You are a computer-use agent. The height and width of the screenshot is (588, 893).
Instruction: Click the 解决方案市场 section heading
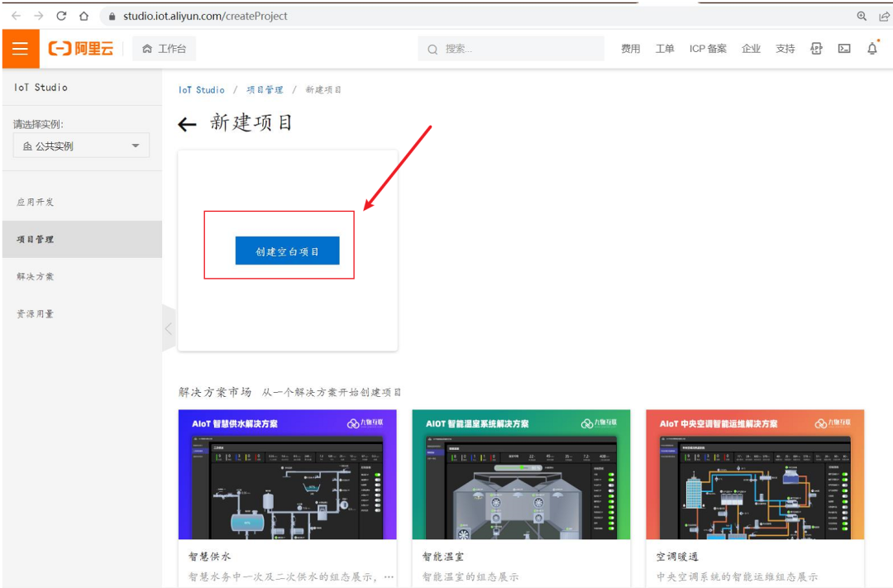pyautogui.click(x=215, y=392)
